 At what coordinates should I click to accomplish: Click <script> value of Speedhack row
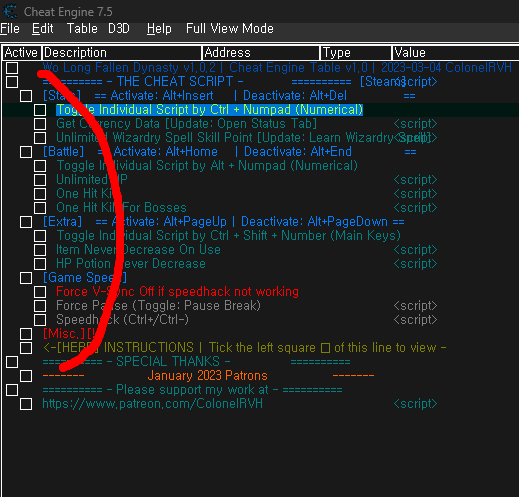pyautogui.click(x=415, y=320)
